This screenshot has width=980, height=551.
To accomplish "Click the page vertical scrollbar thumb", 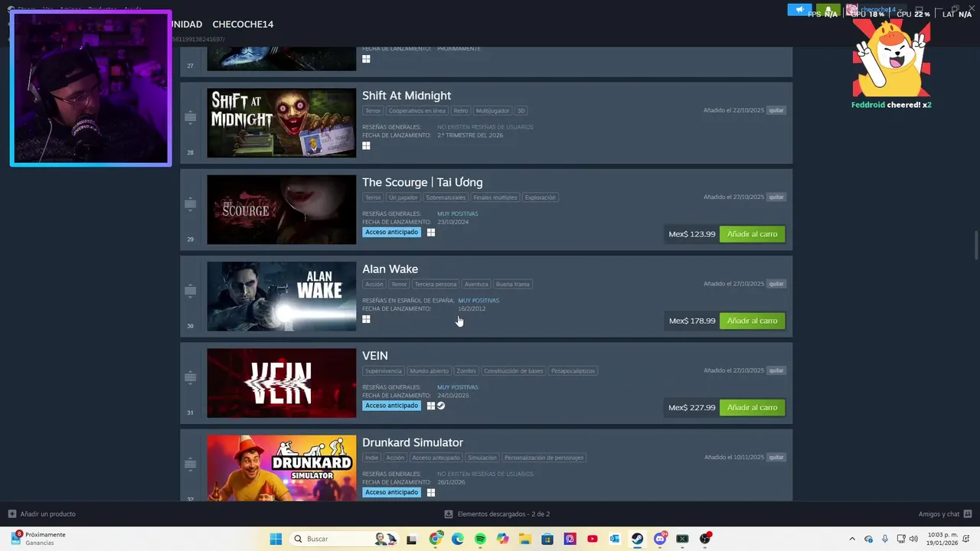I will [x=976, y=245].
